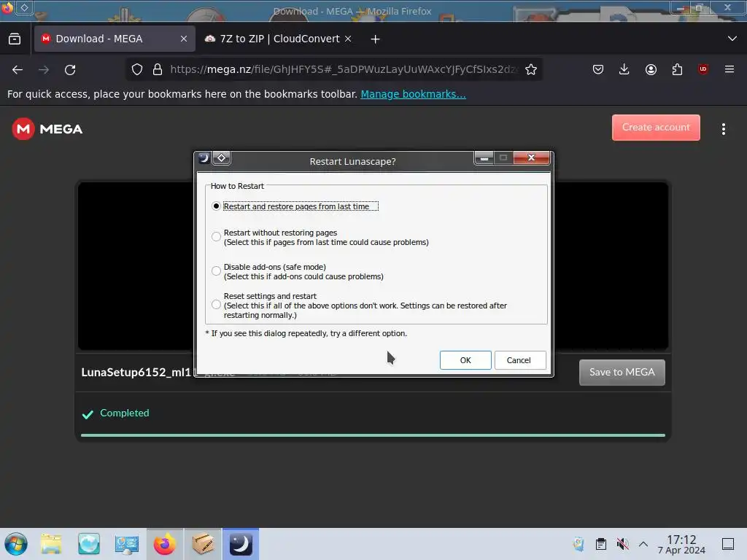This screenshot has height=560, width=747.
Task: Expand hidden system tray icons
Action: pyautogui.click(x=643, y=544)
